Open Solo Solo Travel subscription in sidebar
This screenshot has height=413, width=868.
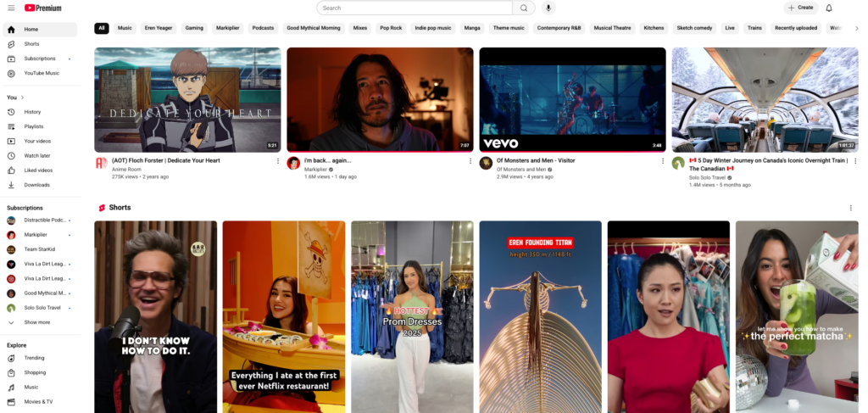(x=40, y=308)
